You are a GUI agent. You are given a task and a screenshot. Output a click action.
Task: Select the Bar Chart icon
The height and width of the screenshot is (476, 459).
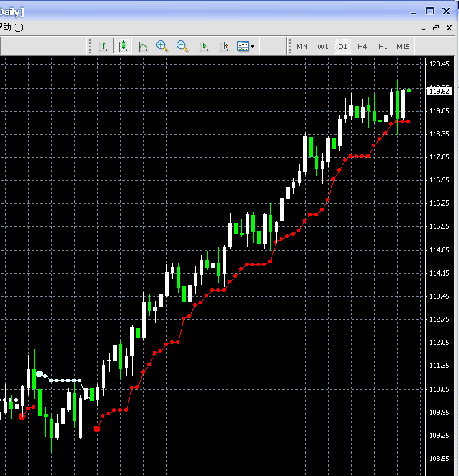(x=102, y=46)
